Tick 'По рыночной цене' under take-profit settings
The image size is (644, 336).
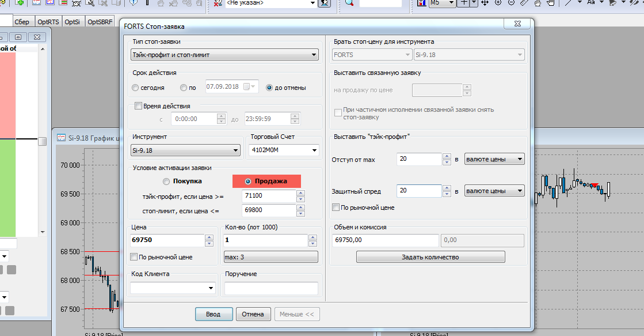336,207
